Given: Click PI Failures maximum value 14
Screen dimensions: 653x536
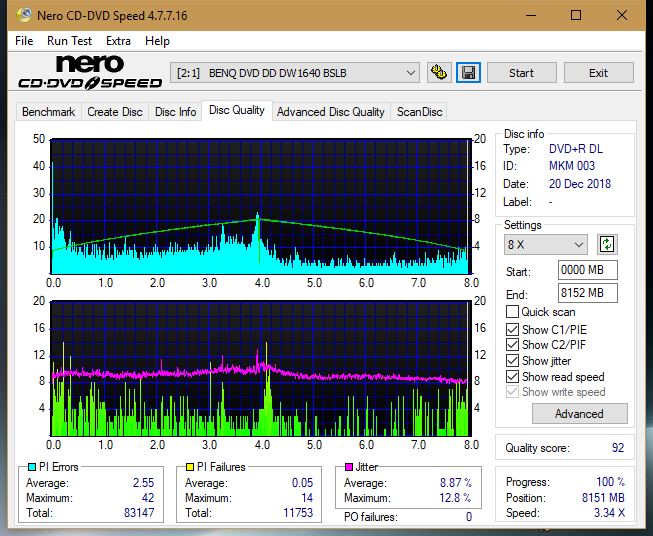Looking at the screenshot, I should 307,497.
